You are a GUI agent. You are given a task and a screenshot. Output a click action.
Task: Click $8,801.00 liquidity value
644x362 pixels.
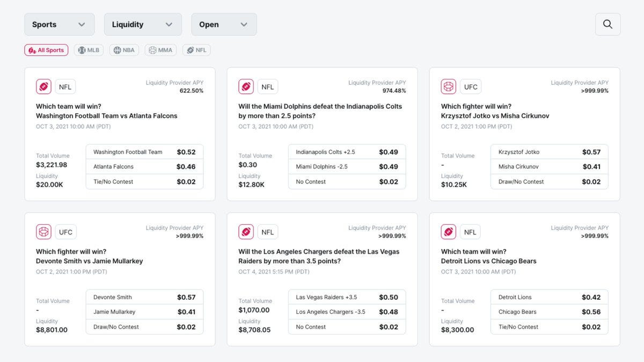tap(52, 330)
